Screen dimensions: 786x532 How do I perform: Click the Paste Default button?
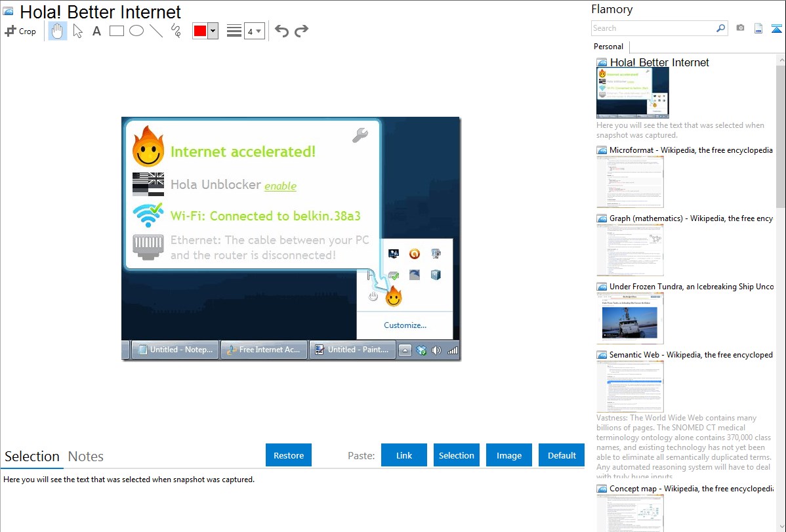pyautogui.click(x=562, y=455)
